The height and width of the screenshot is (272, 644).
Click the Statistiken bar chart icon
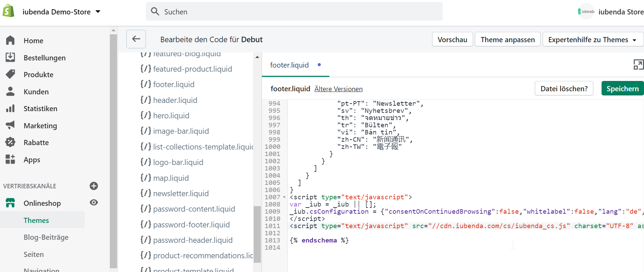pos(10,108)
